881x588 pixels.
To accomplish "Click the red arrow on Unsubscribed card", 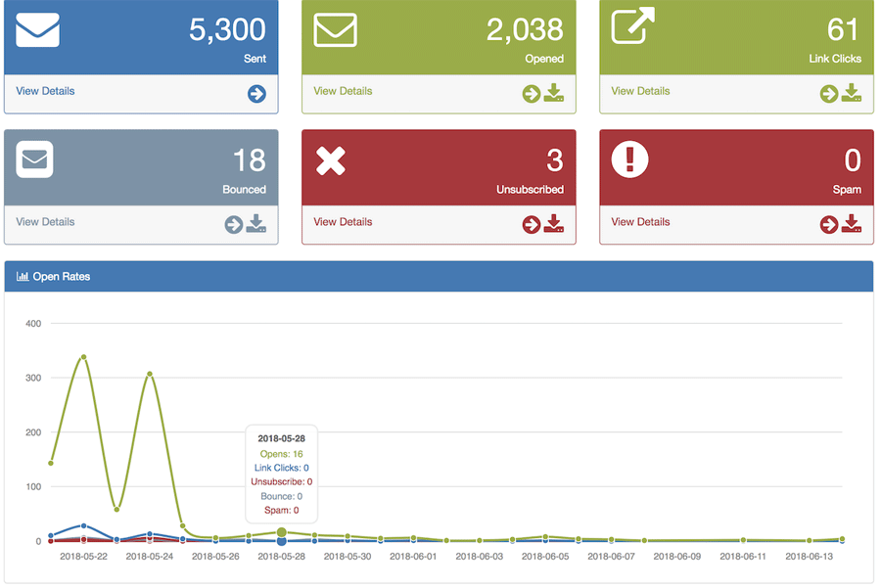I will point(532,225).
